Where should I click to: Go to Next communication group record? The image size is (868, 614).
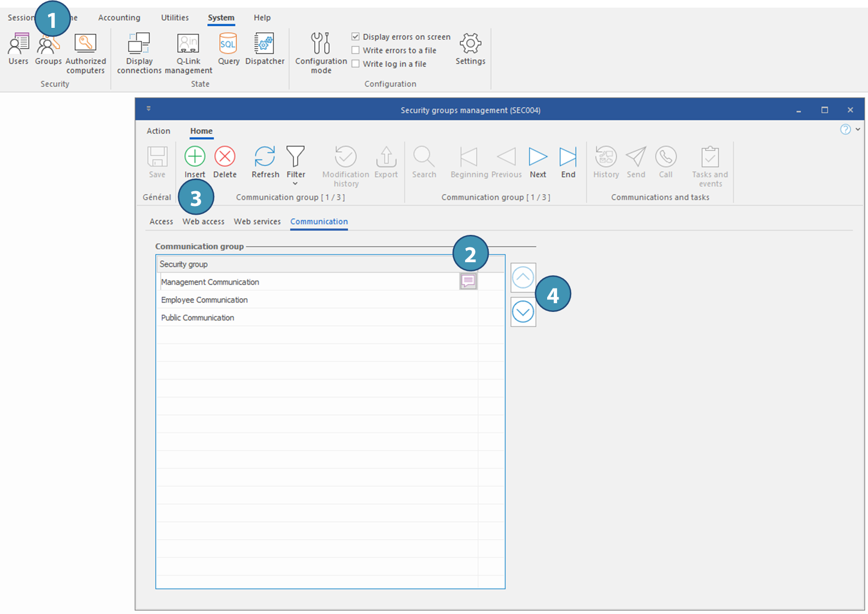[x=538, y=161]
